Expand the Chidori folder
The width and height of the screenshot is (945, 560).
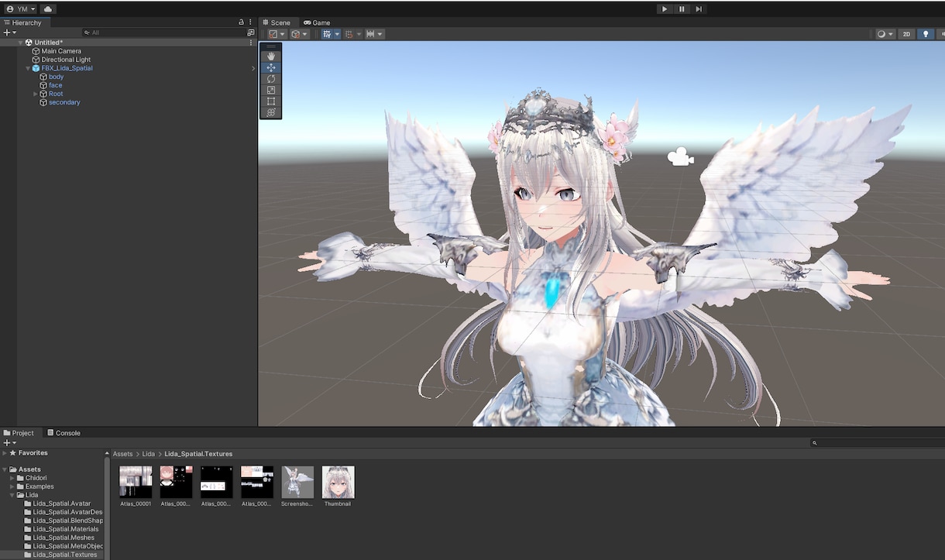point(12,478)
